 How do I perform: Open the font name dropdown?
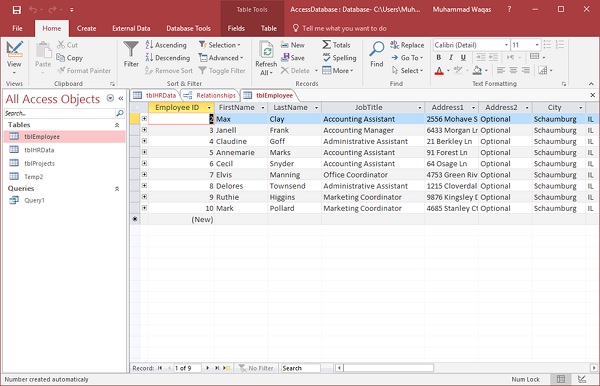[x=506, y=45]
